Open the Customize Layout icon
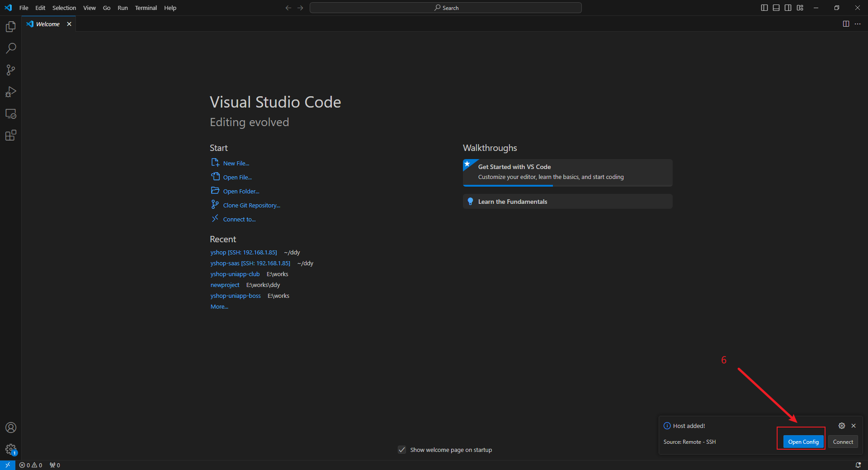Image resolution: width=868 pixels, height=470 pixels. tap(800, 8)
